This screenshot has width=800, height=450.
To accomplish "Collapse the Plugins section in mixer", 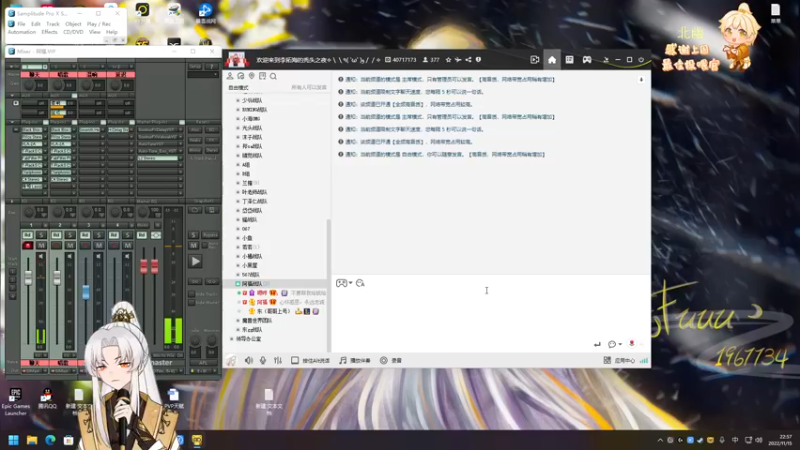I will tap(12, 122).
